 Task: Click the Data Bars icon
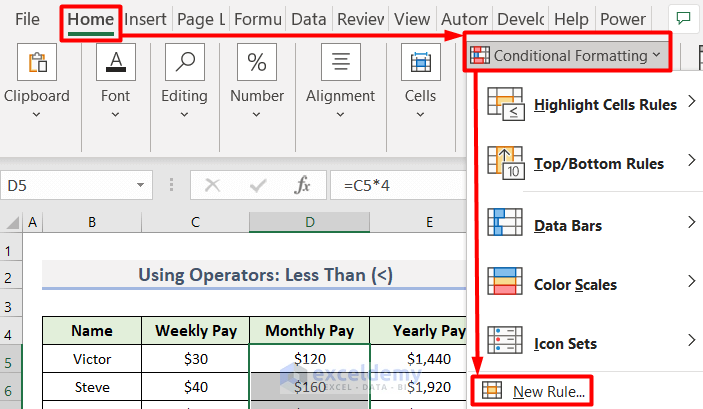[x=505, y=222]
